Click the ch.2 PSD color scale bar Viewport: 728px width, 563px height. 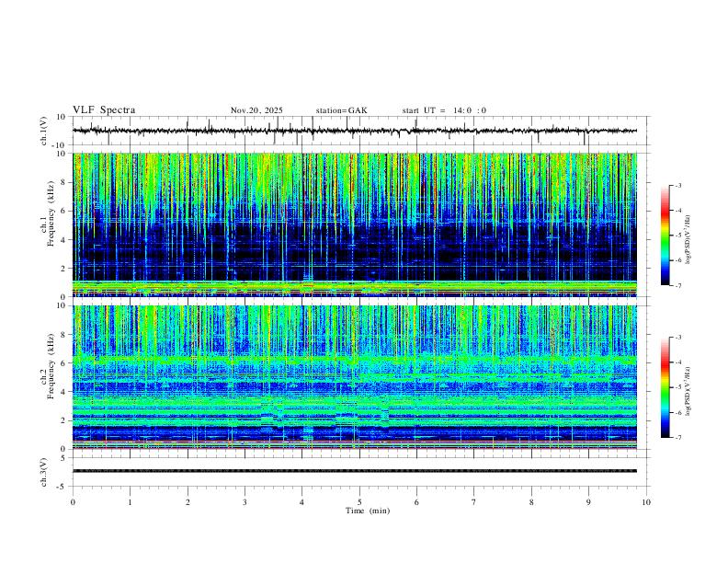pyautogui.click(x=665, y=387)
